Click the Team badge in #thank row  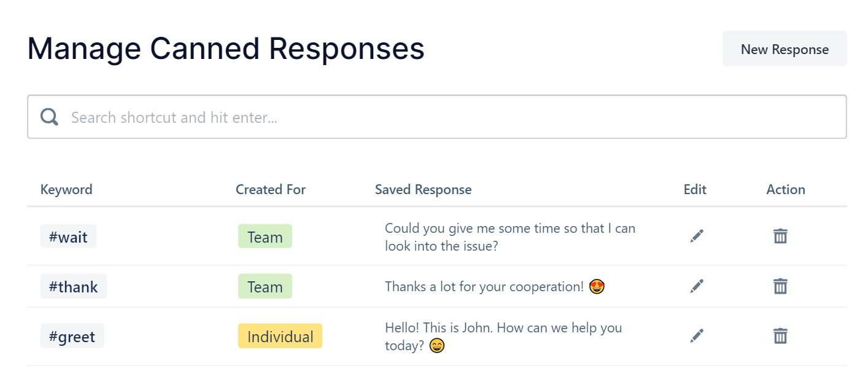click(265, 287)
